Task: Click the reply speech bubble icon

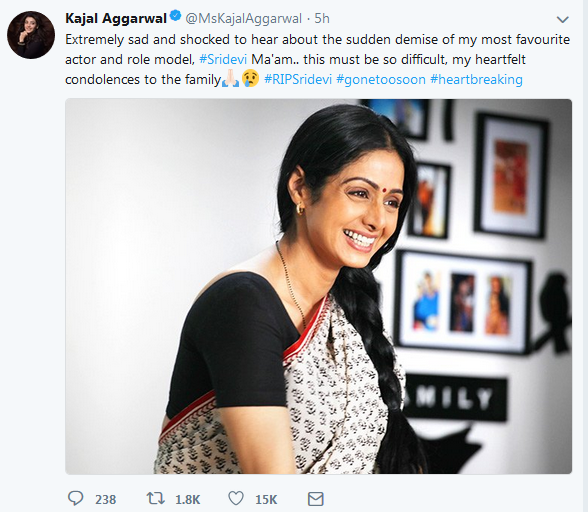Action: [75, 498]
